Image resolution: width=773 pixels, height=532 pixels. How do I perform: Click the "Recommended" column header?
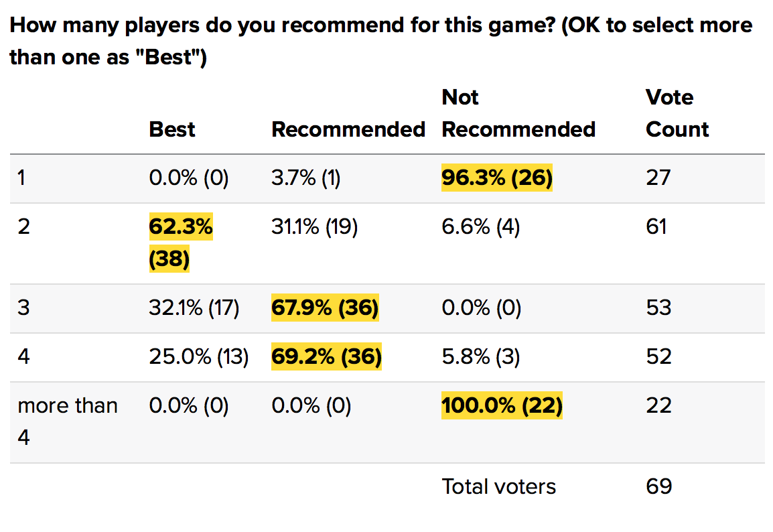(x=348, y=129)
